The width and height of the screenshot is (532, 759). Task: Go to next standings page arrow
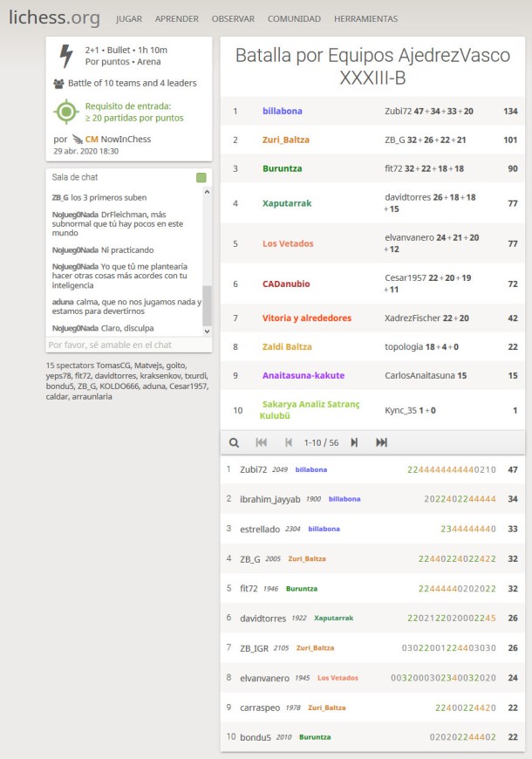click(354, 442)
